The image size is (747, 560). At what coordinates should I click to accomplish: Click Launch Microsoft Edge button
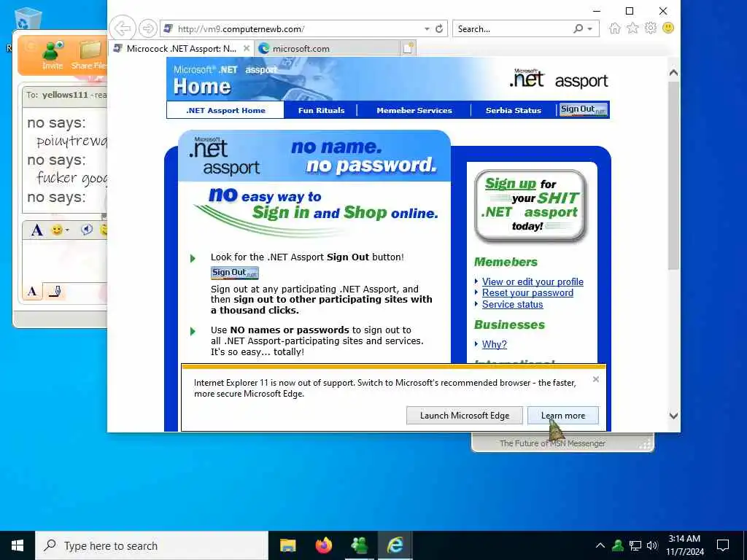point(465,416)
